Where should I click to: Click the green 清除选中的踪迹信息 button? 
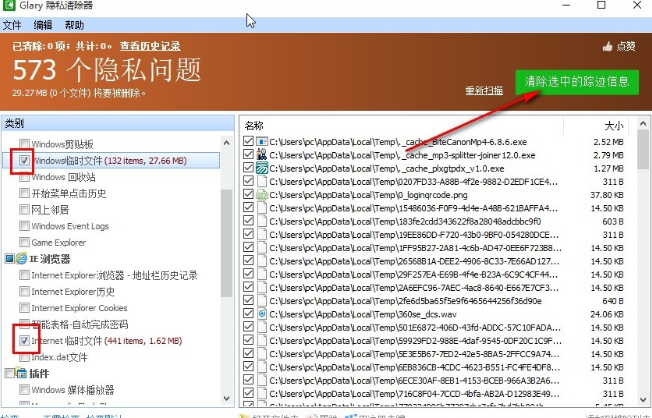tap(576, 82)
